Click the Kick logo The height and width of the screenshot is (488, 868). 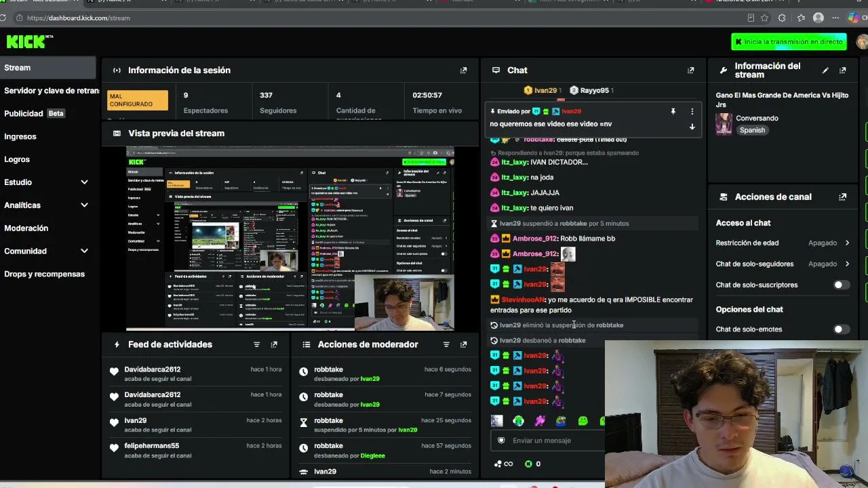[29, 41]
